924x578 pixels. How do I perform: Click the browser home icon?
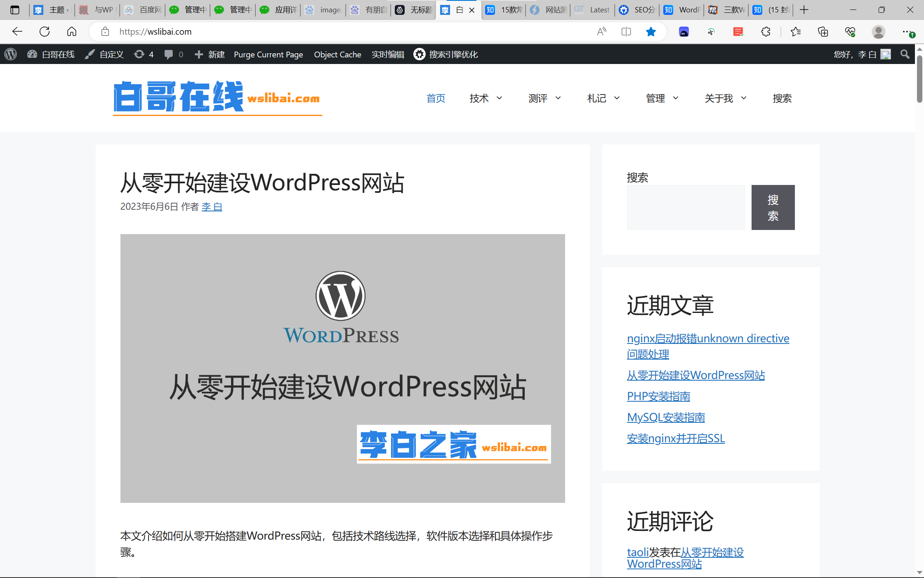click(x=72, y=32)
